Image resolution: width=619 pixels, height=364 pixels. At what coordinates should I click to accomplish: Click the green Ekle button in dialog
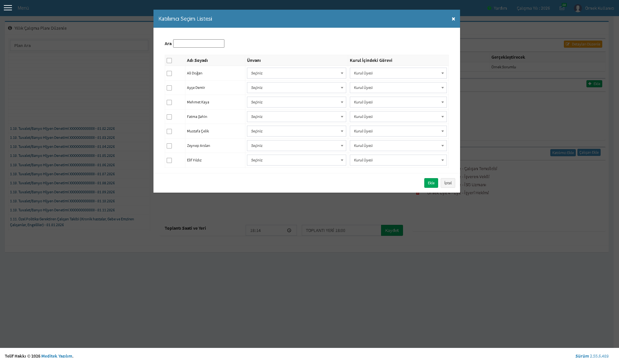click(431, 183)
